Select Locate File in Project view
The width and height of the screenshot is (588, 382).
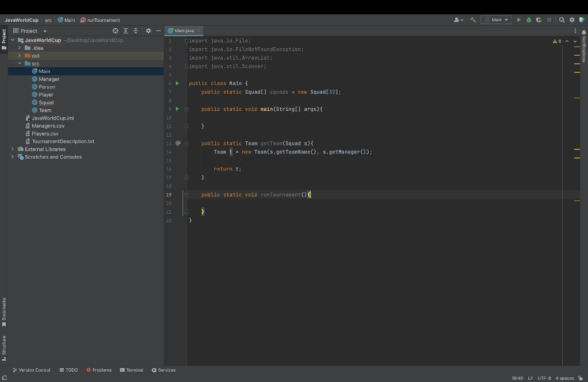click(x=115, y=30)
